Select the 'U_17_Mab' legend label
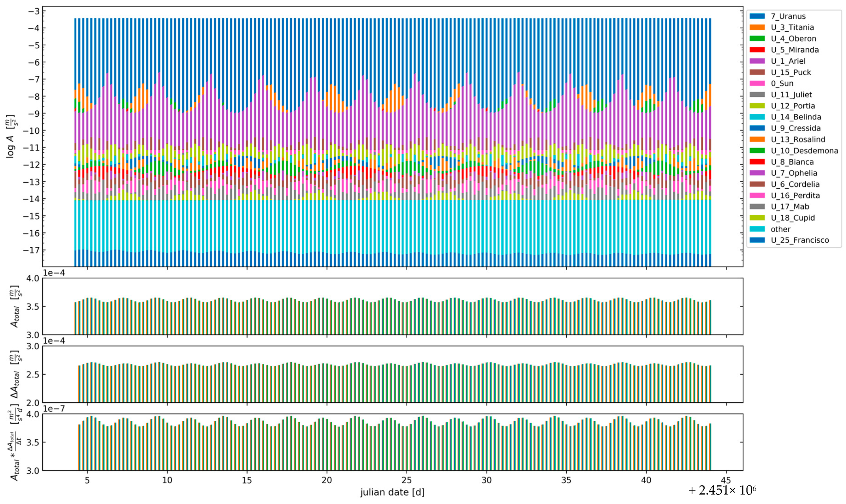The height and width of the screenshot is (504, 846). [790, 207]
